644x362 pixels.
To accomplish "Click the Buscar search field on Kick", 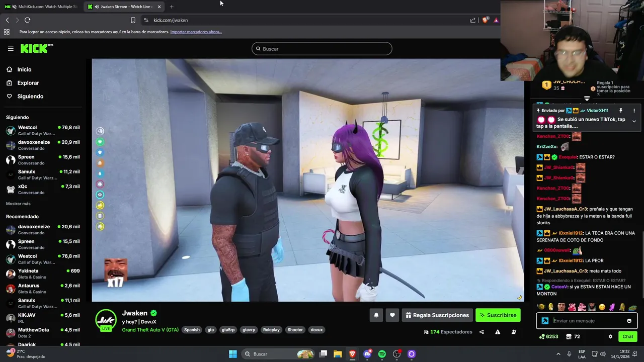I will pyautogui.click(x=322, y=49).
